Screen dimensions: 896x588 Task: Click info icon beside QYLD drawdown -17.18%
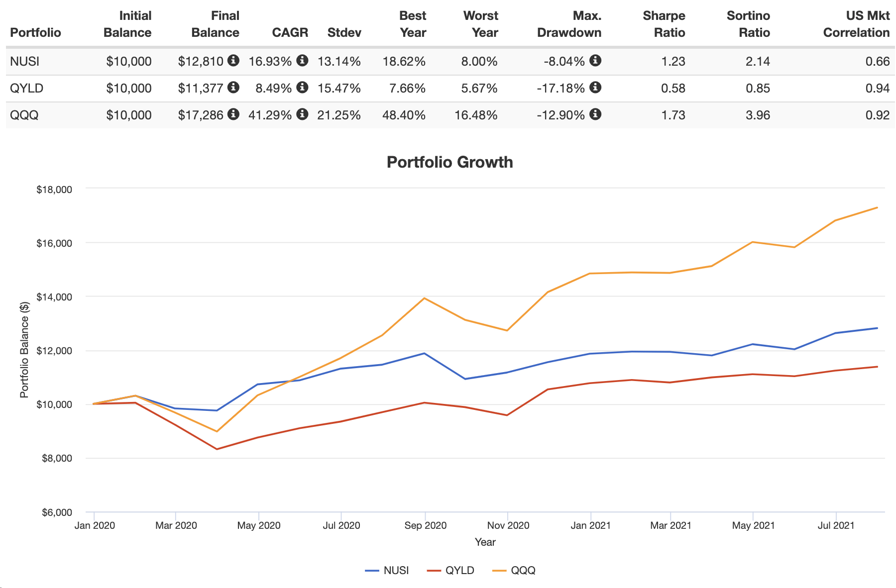595,88
